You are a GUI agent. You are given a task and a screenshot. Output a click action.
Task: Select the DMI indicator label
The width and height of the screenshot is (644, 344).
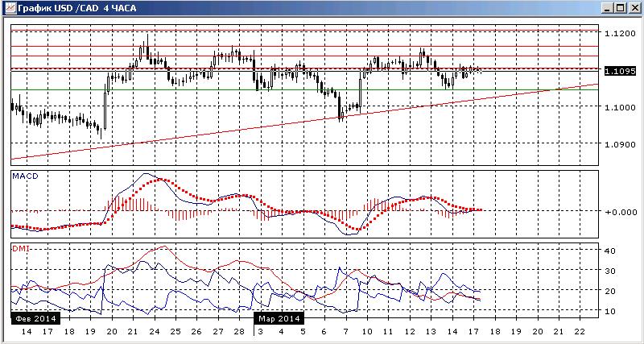click(19, 248)
